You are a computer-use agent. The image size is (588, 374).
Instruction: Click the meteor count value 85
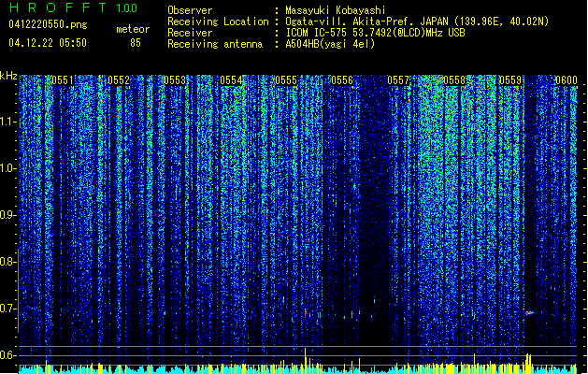pos(136,43)
